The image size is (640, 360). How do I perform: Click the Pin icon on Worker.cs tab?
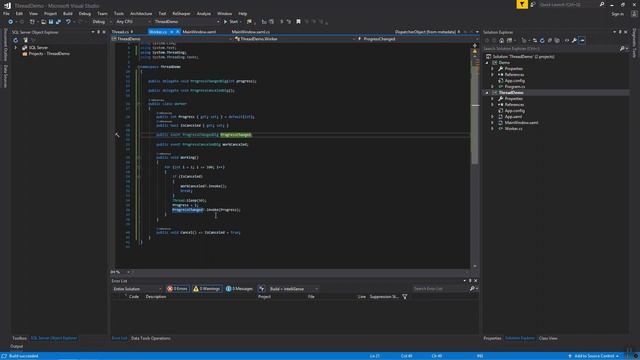[172, 32]
